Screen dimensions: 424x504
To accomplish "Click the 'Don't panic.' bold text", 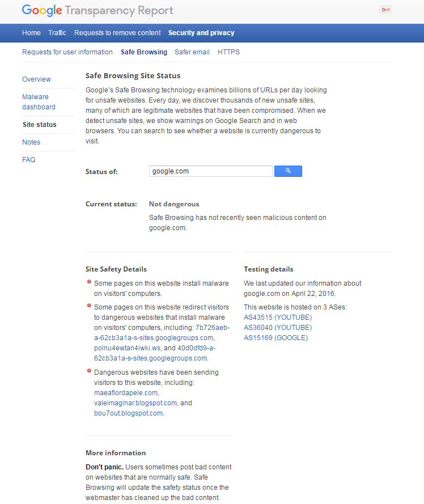I will pos(104,467).
